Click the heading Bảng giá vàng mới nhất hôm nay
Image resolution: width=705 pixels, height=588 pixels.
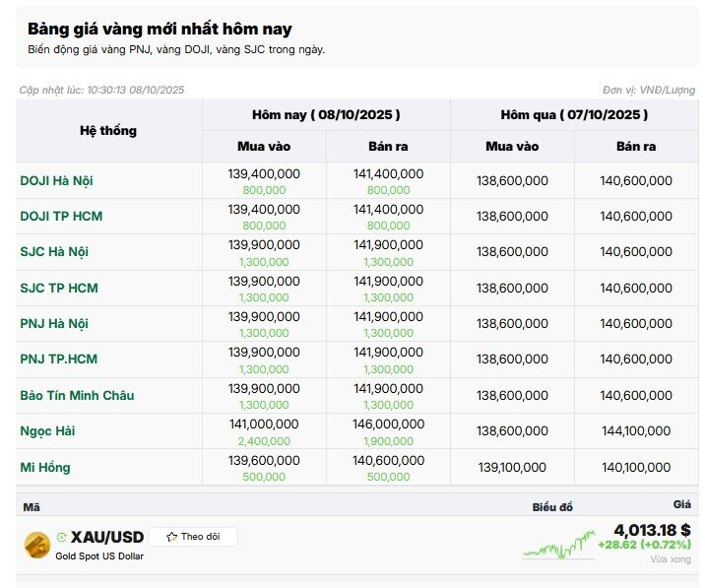pos(160,29)
